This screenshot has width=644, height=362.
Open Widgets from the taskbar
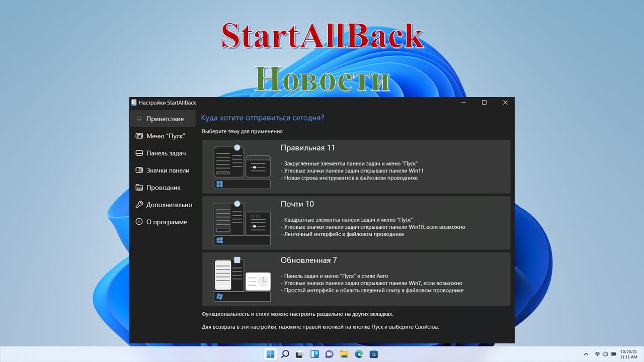click(x=314, y=354)
